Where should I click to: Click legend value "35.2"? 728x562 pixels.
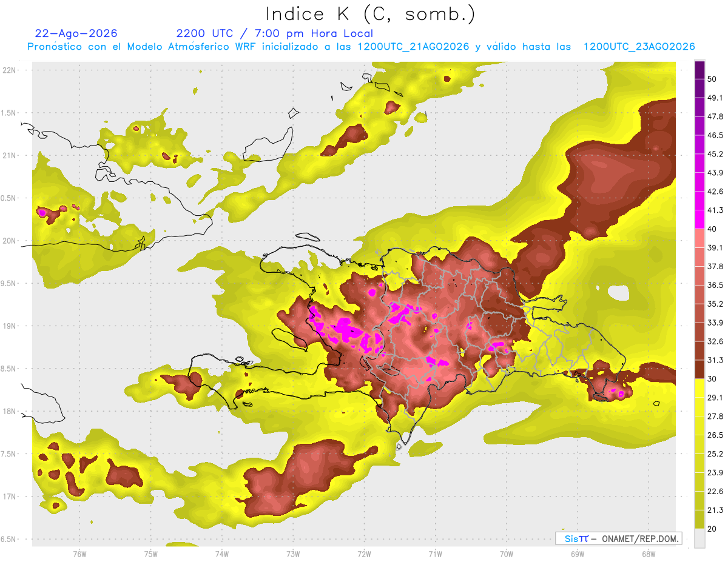click(x=715, y=304)
